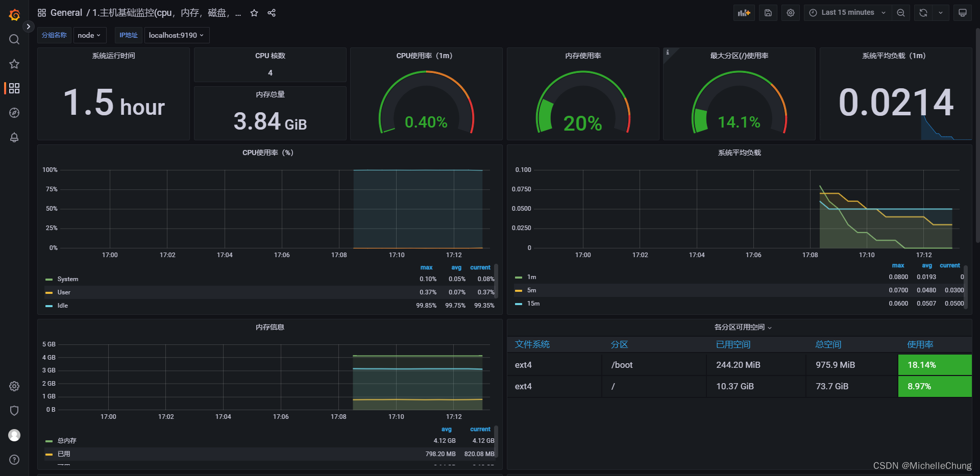980x476 pixels.
Task: Click the dashboard title in the header
Action: pos(166,13)
